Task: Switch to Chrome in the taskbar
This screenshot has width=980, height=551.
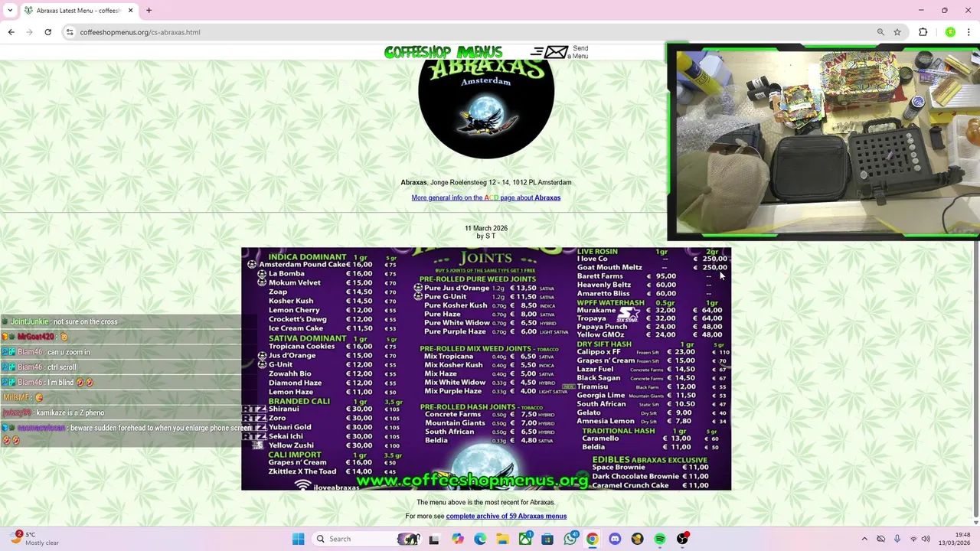Action: pos(592,539)
